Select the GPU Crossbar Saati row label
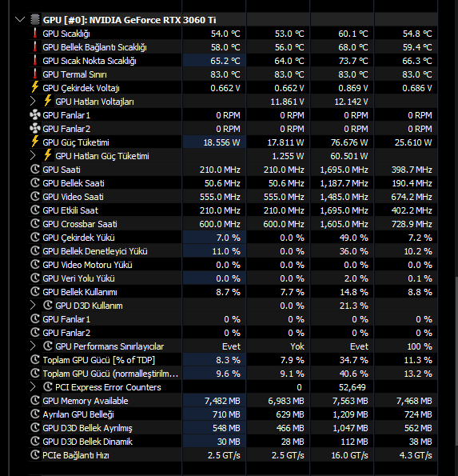This screenshot has height=476, width=458. [80, 224]
